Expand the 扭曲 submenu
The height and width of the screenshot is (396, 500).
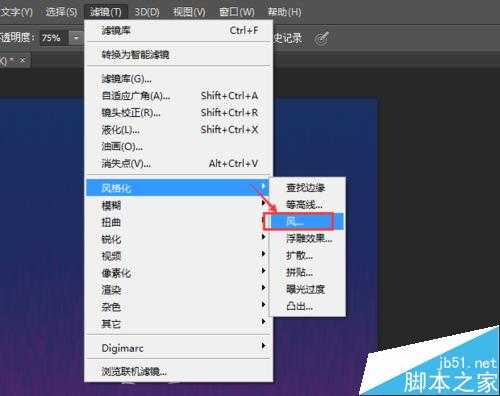[177, 222]
